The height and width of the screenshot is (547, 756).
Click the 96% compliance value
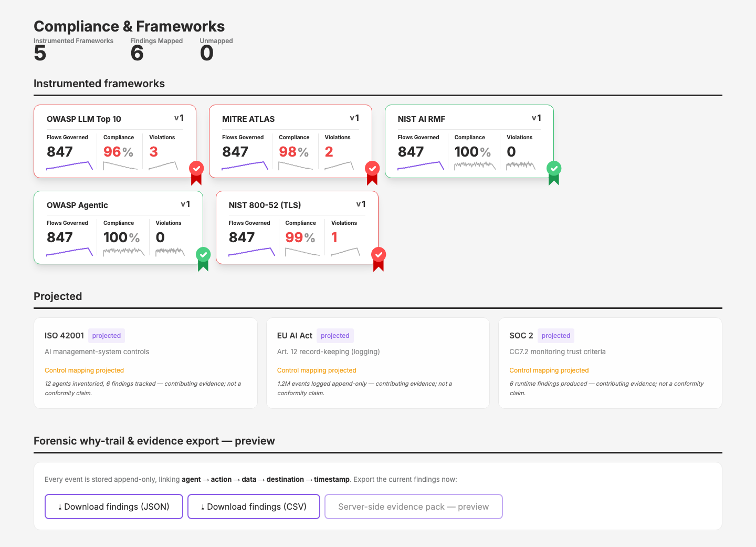[118, 152]
